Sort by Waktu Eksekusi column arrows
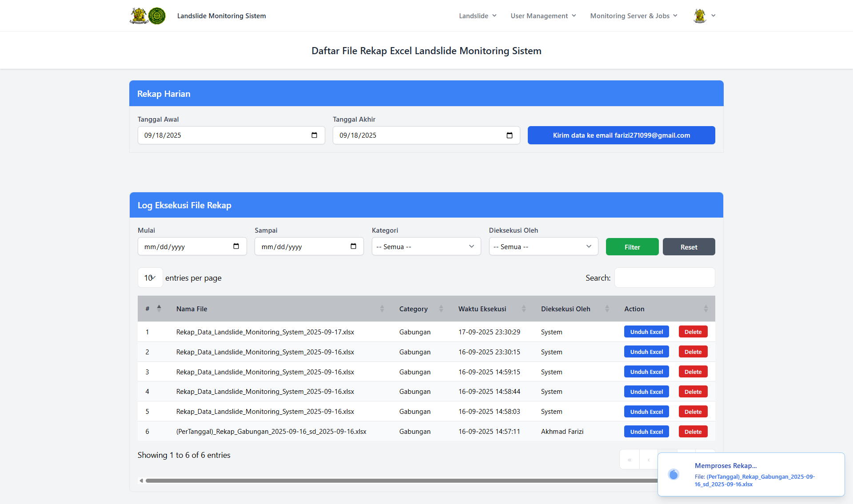Image resolution: width=853 pixels, height=504 pixels. (523, 309)
